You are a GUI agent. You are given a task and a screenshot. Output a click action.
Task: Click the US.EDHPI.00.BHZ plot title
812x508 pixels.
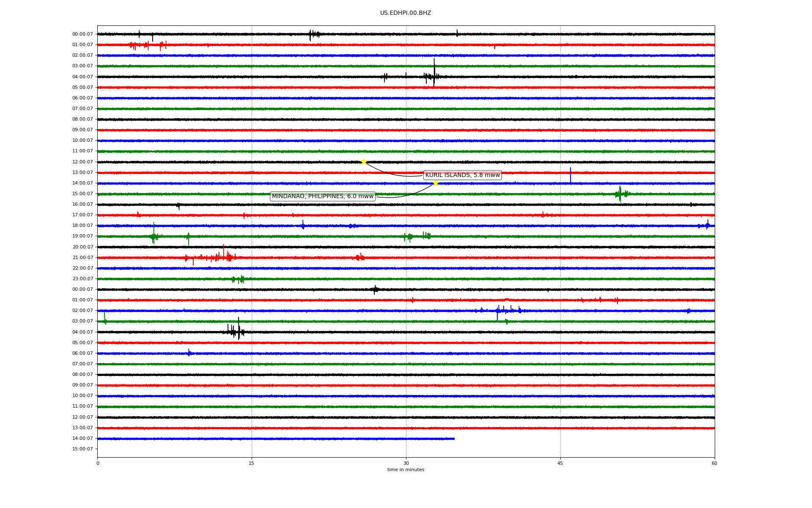pos(405,13)
